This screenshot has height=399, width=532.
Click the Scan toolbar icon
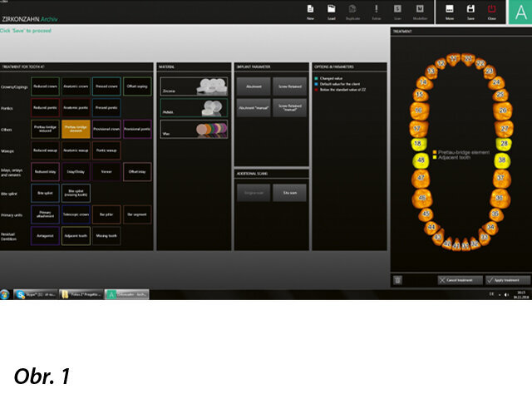click(397, 10)
